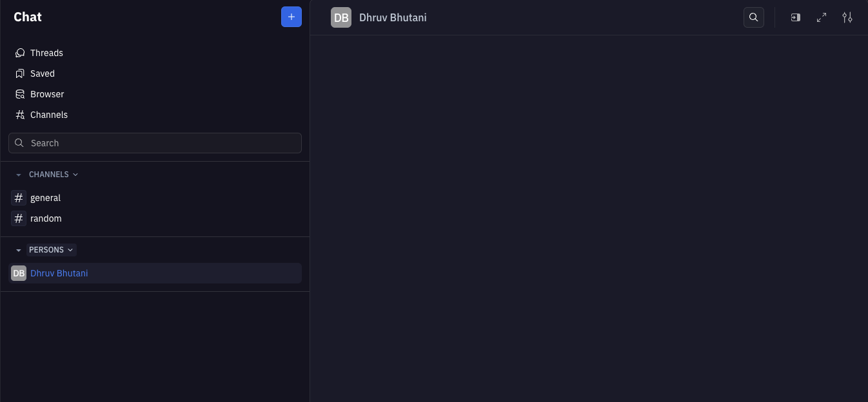Click the Dhruv Bhutani name in header

[x=393, y=17]
